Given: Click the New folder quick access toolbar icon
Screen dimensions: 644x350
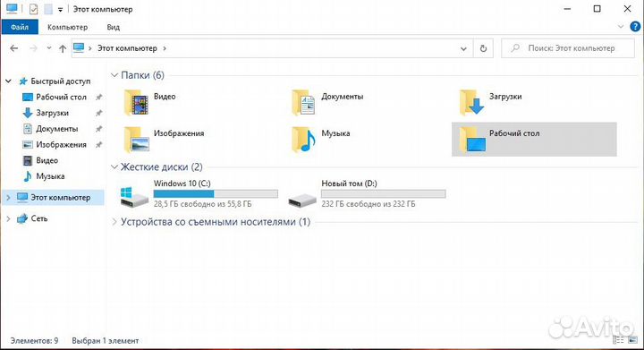Looking at the screenshot, I should click(48, 9).
